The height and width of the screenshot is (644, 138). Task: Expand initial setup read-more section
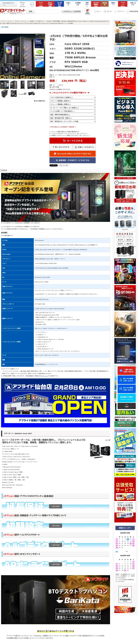point(56,526)
